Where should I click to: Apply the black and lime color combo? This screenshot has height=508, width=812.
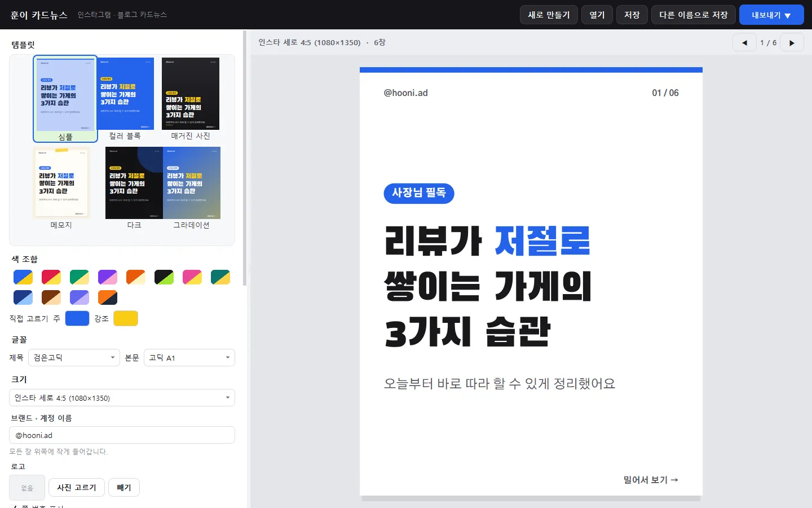coord(164,277)
